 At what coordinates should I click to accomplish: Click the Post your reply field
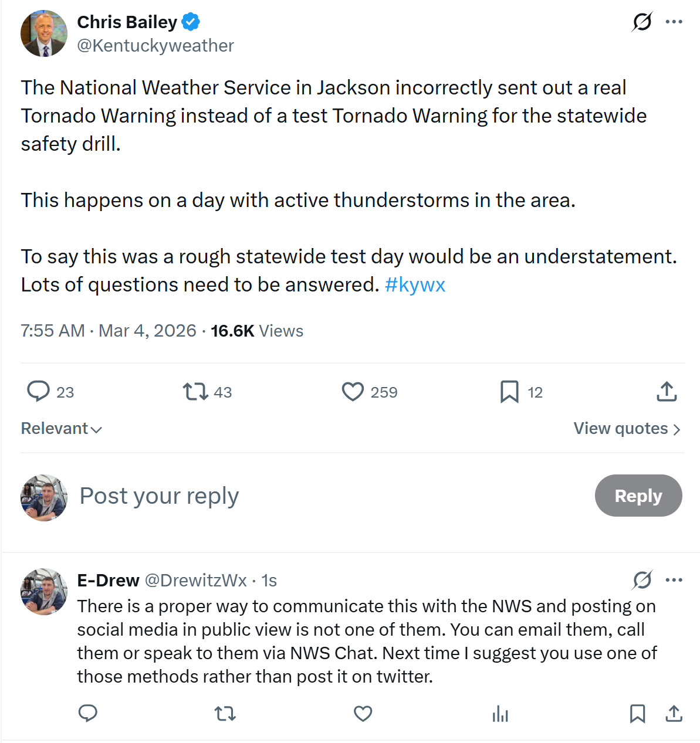pos(293,496)
